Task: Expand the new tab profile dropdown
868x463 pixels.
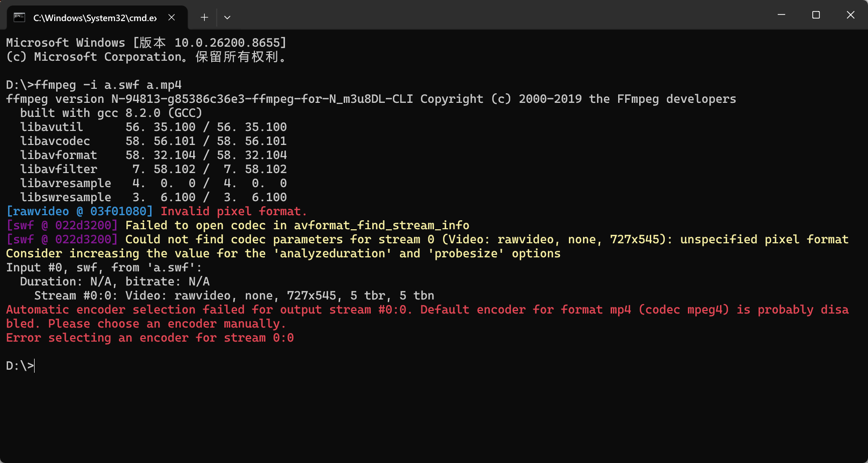Action: click(x=227, y=18)
